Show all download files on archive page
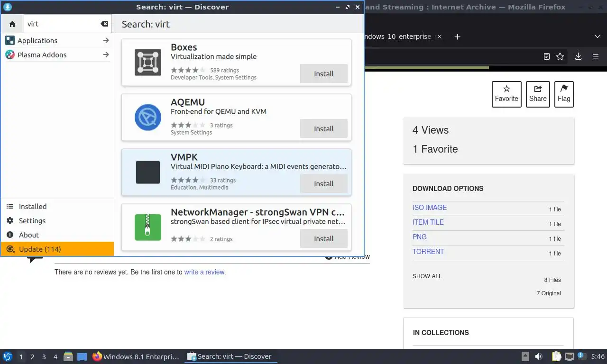The width and height of the screenshot is (607, 364). (427, 276)
